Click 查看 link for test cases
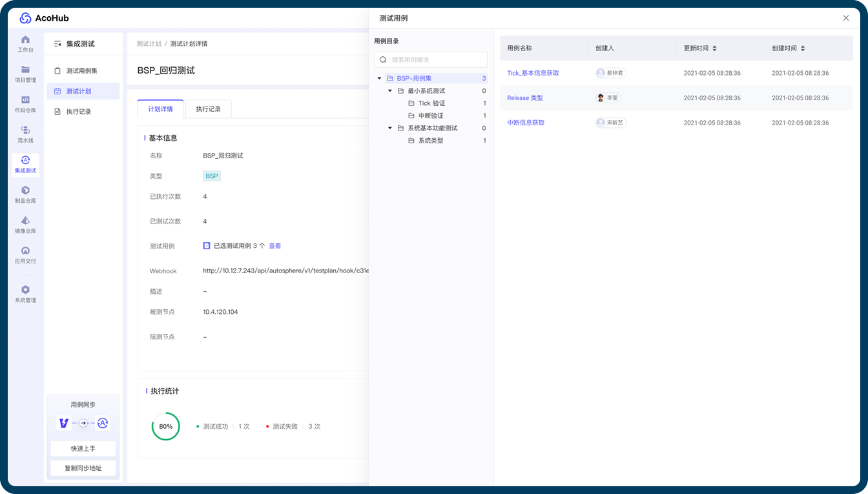Screen dimensions: 868x494 (x=275, y=245)
